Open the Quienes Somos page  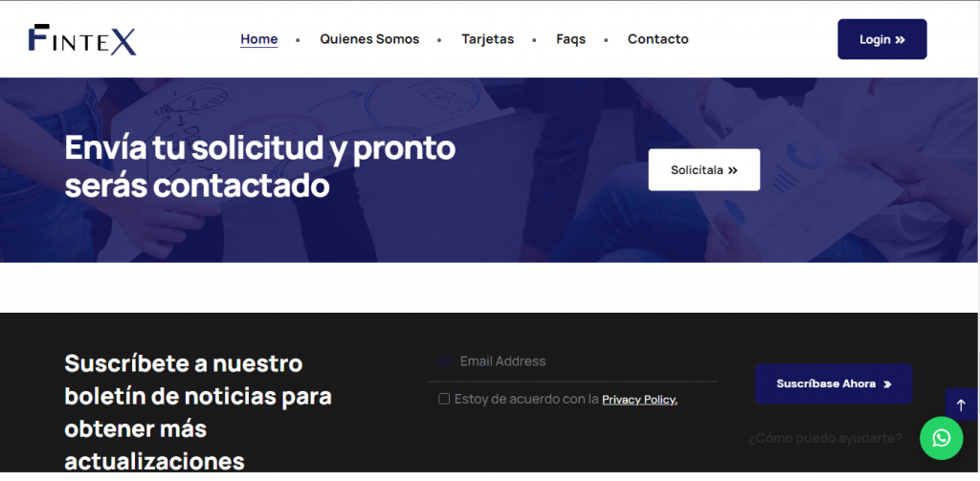click(369, 39)
